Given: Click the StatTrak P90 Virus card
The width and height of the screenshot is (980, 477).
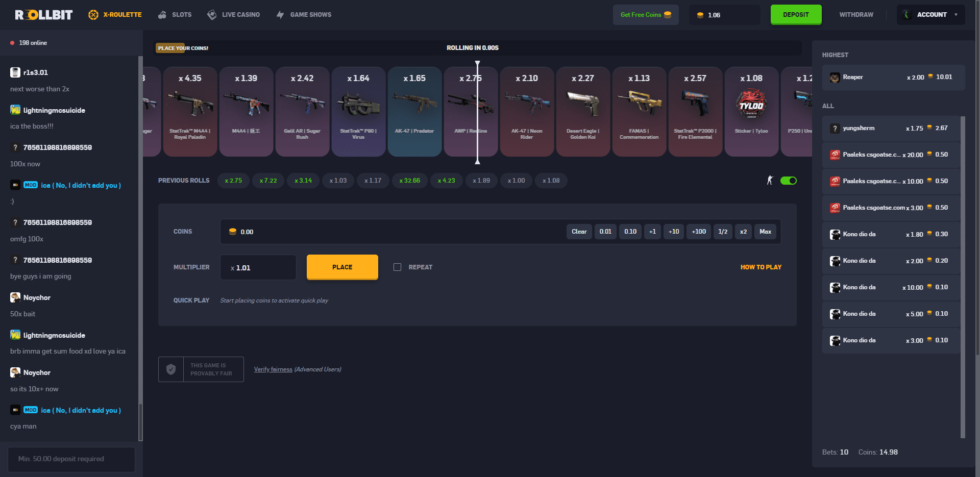Looking at the screenshot, I should [x=358, y=112].
